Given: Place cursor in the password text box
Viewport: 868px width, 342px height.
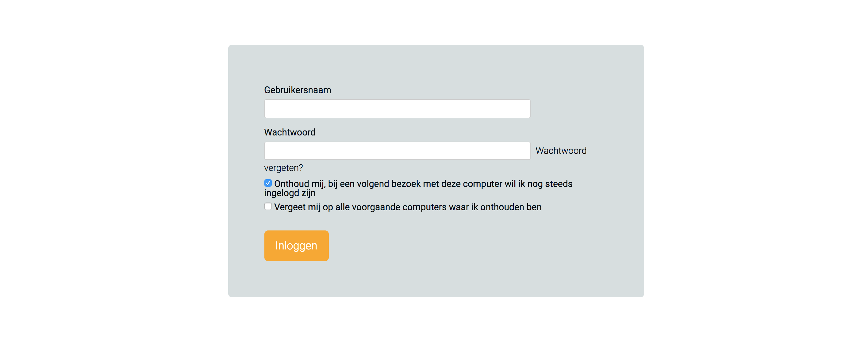Looking at the screenshot, I should coord(397,150).
